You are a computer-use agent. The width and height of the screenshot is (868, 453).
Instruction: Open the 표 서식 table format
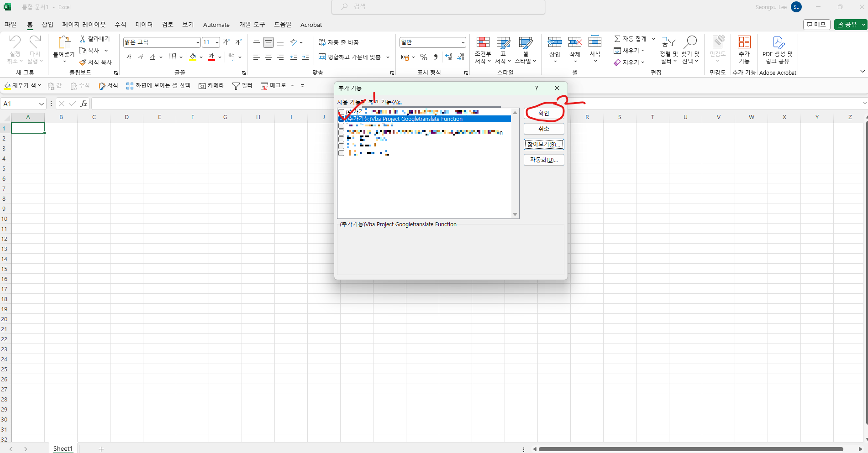click(503, 50)
